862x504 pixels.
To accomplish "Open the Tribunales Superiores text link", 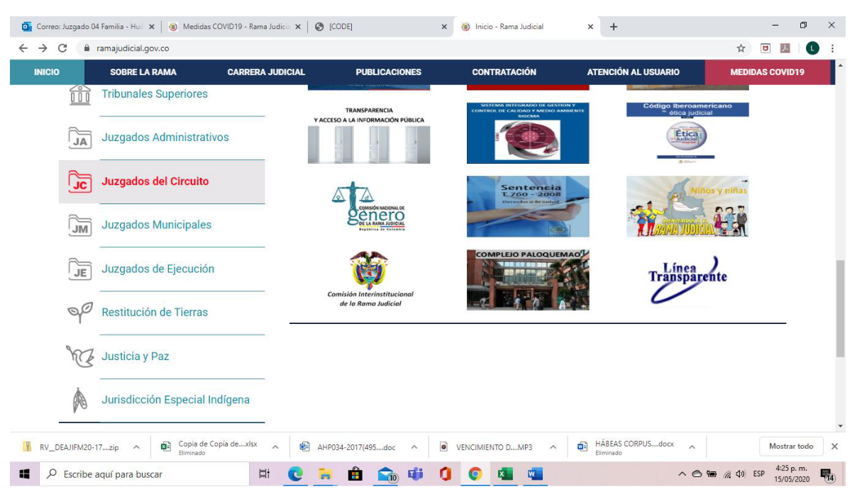I will point(155,94).
